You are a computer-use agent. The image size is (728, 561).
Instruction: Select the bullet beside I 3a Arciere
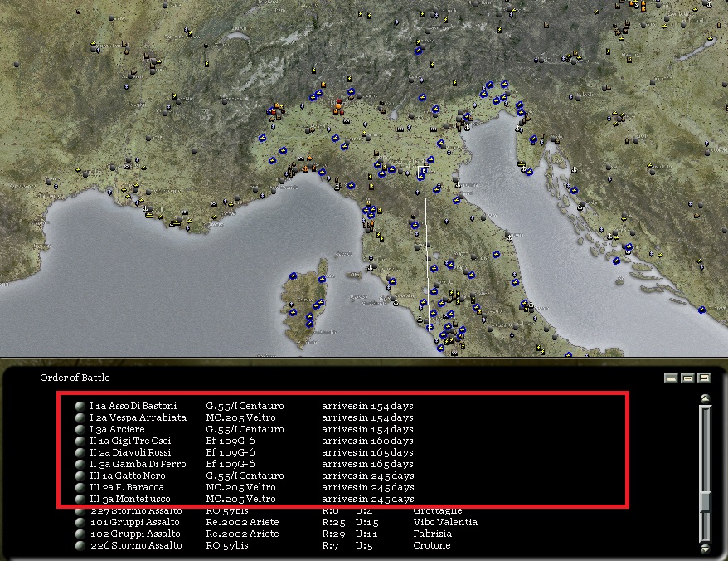tap(80, 429)
